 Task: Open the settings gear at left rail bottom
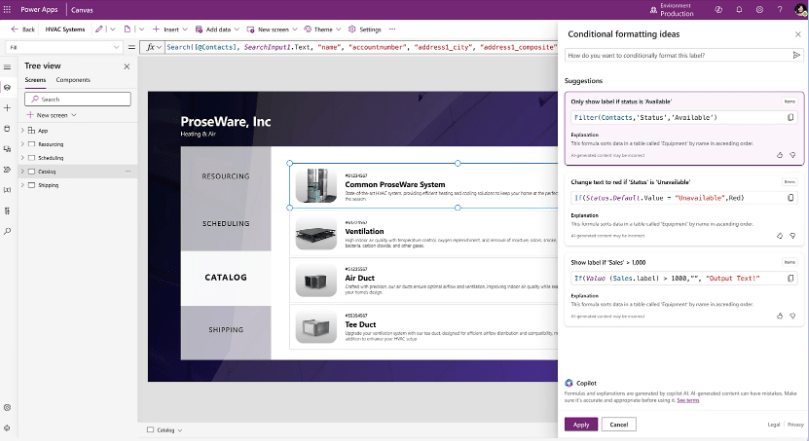click(7, 407)
